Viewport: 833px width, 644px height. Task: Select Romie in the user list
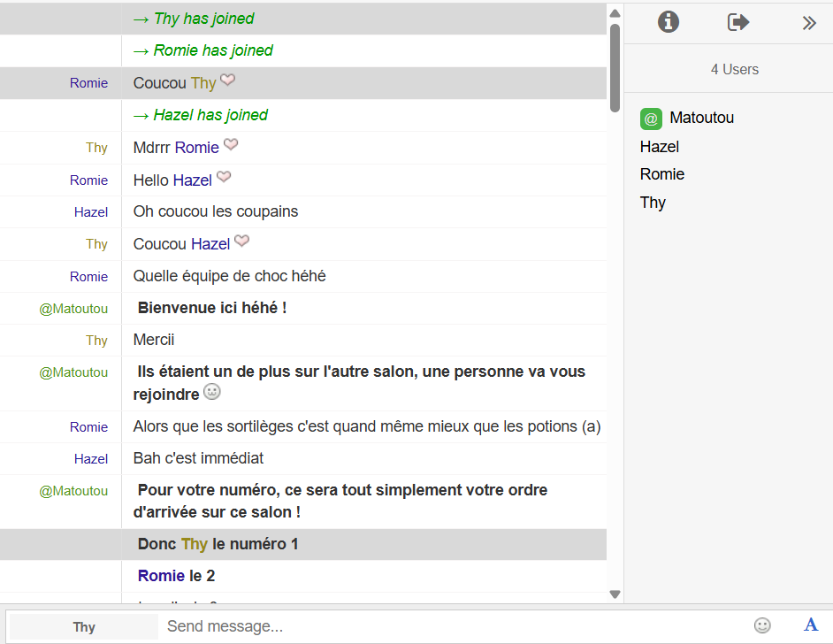(662, 174)
